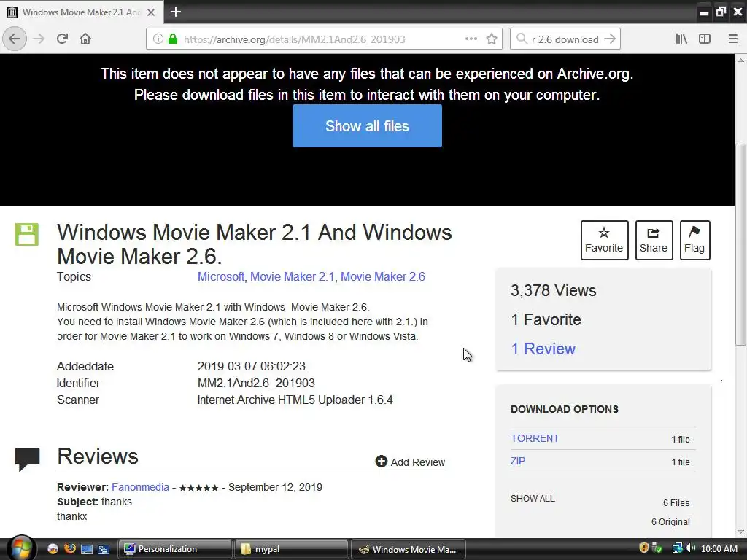
Task: Click 'Internet Archive HTML5 Uploader 1.6.4' text
Action: 295,400
